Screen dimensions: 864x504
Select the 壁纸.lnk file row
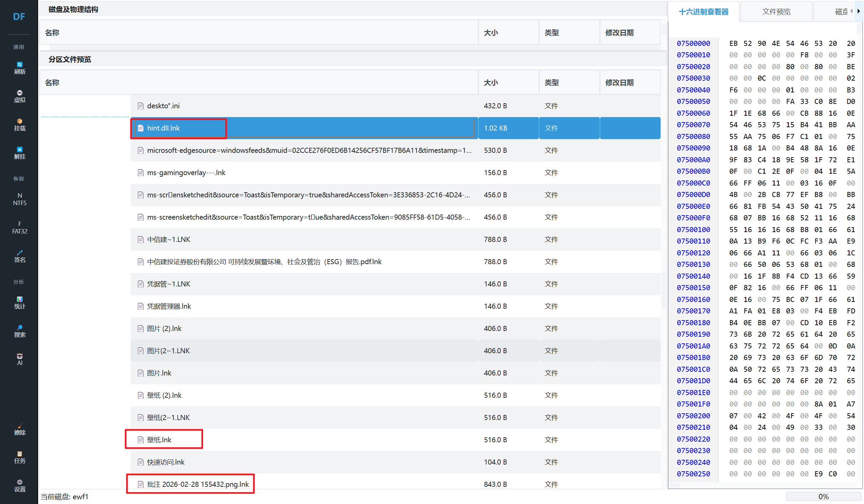[159, 440]
